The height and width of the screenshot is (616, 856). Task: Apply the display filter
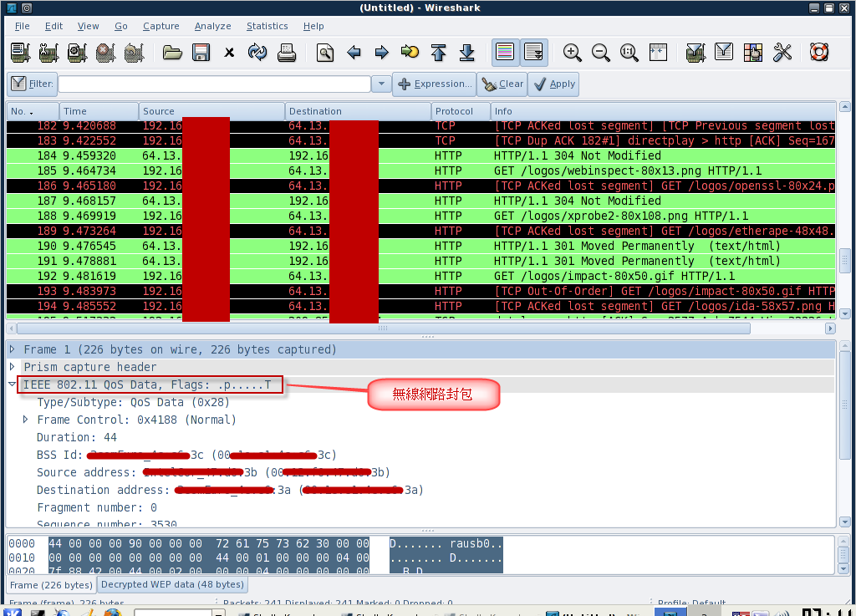click(x=553, y=84)
